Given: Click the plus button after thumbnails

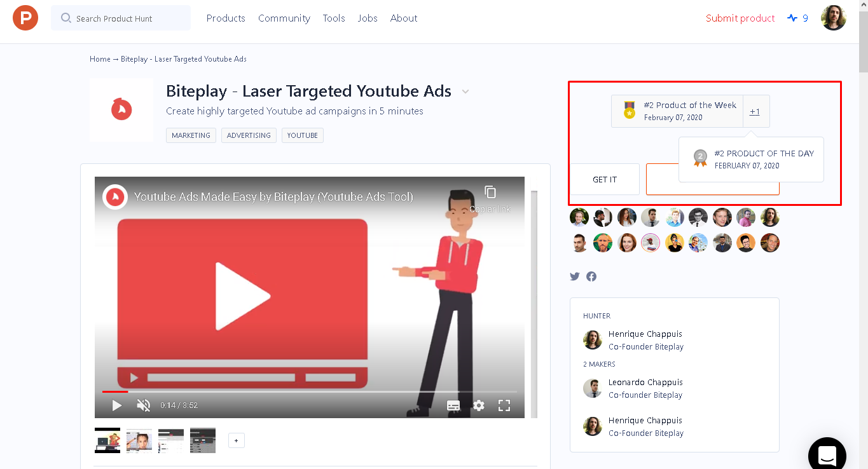Looking at the screenshot, I should click(237, 440).
